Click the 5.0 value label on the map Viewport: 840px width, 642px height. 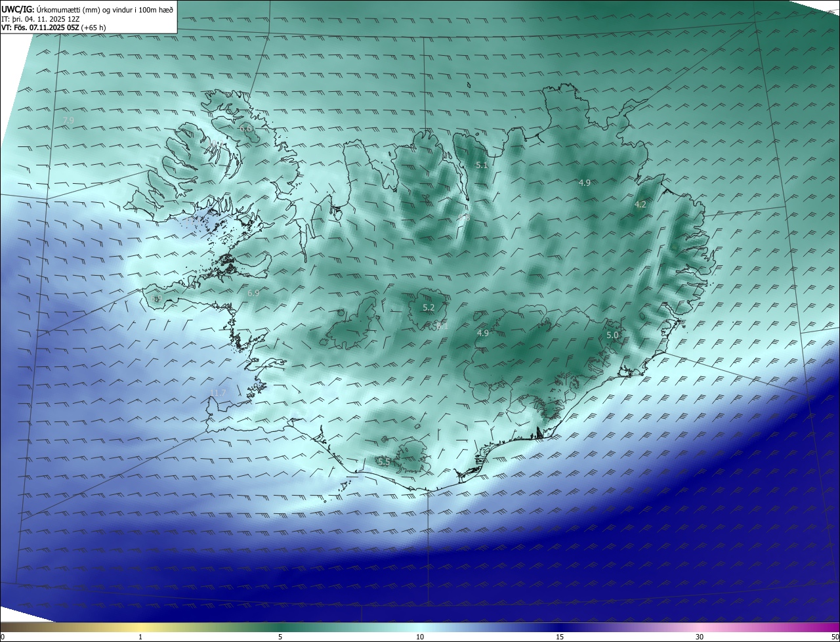[612, 335]
